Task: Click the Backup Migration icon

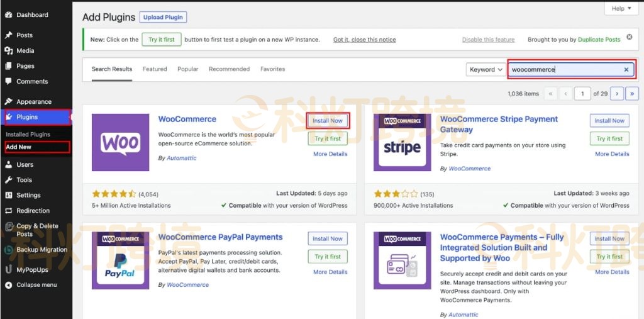Action: click(x=9, y=250)
